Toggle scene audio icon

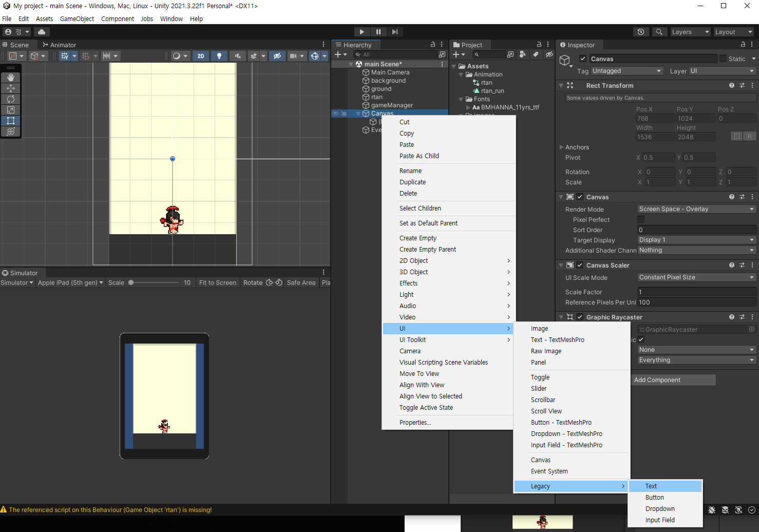point(237,56)
